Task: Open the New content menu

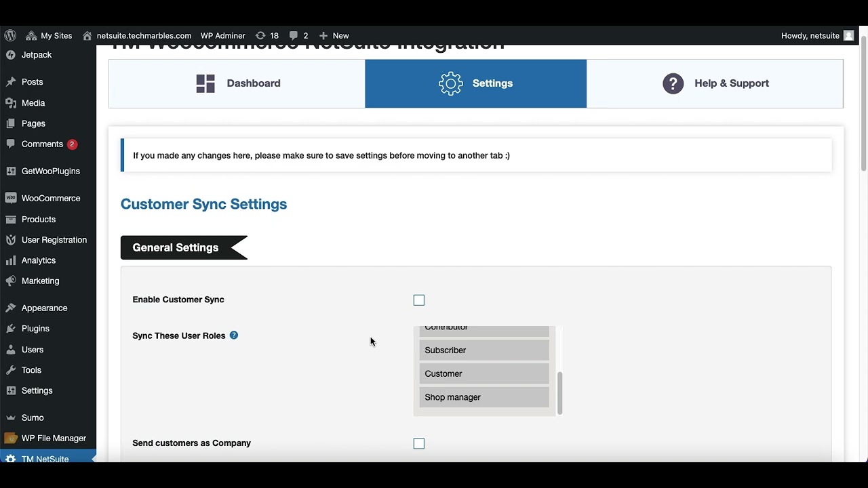Action: click(334, 35)
